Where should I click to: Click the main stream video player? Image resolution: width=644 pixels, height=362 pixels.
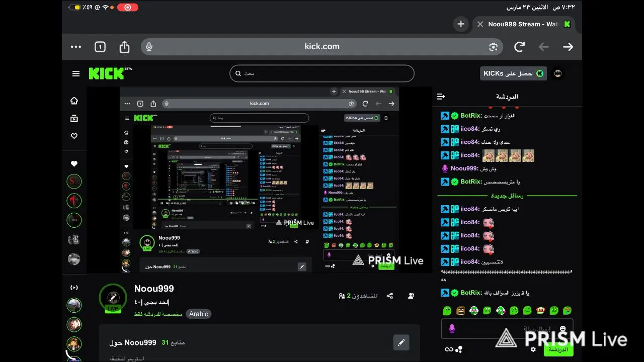[259, 180]
